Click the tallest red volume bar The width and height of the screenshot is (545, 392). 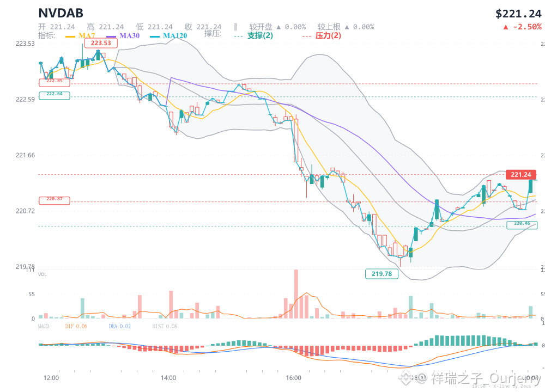point(296,294)
